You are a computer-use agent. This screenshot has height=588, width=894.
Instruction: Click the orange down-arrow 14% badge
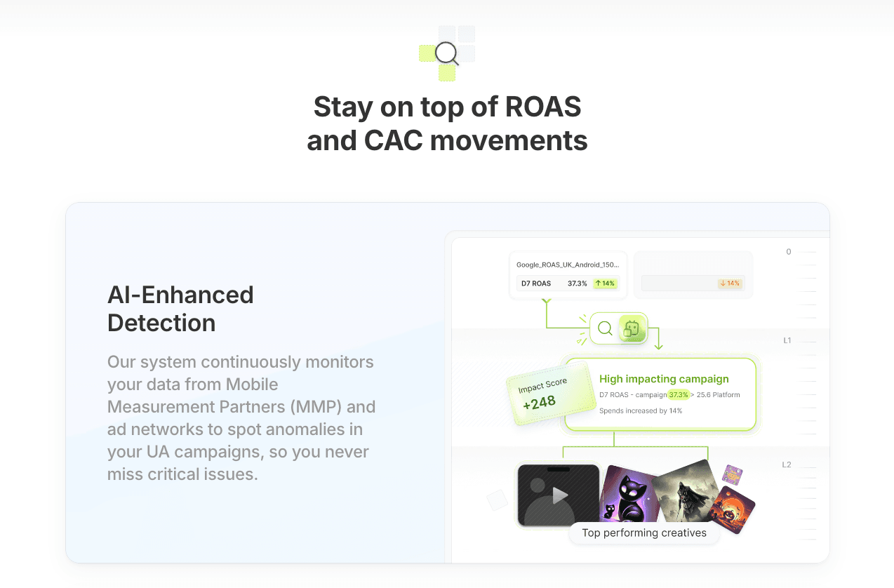point(730,283)
